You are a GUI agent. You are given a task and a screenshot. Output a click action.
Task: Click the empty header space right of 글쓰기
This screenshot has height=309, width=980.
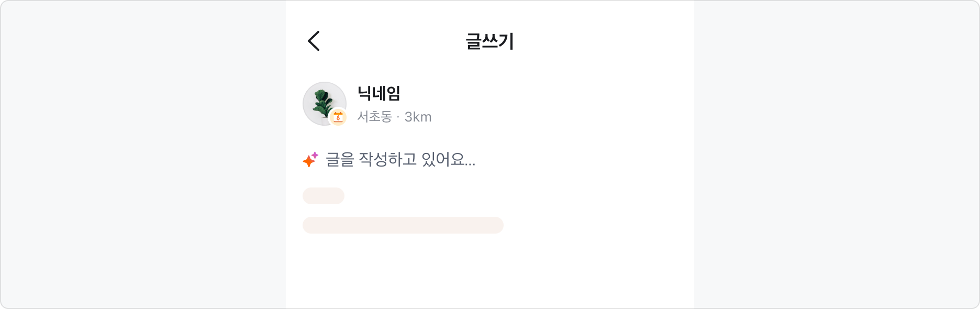tap(602, 41)
